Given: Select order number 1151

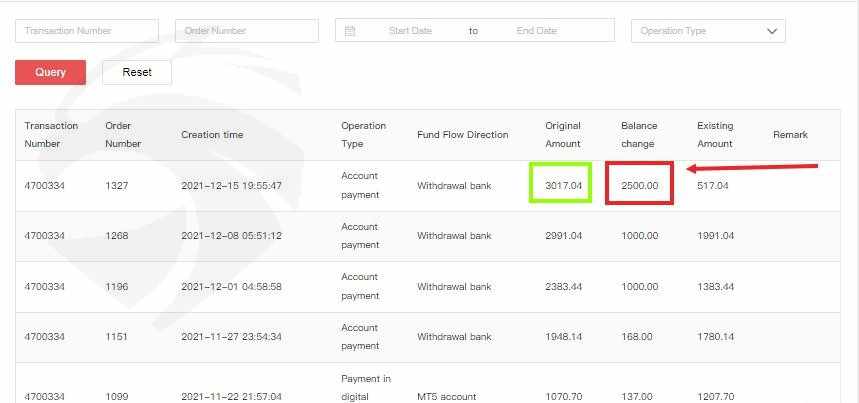Looking at the screenshot, I should (x=116, y=337).
